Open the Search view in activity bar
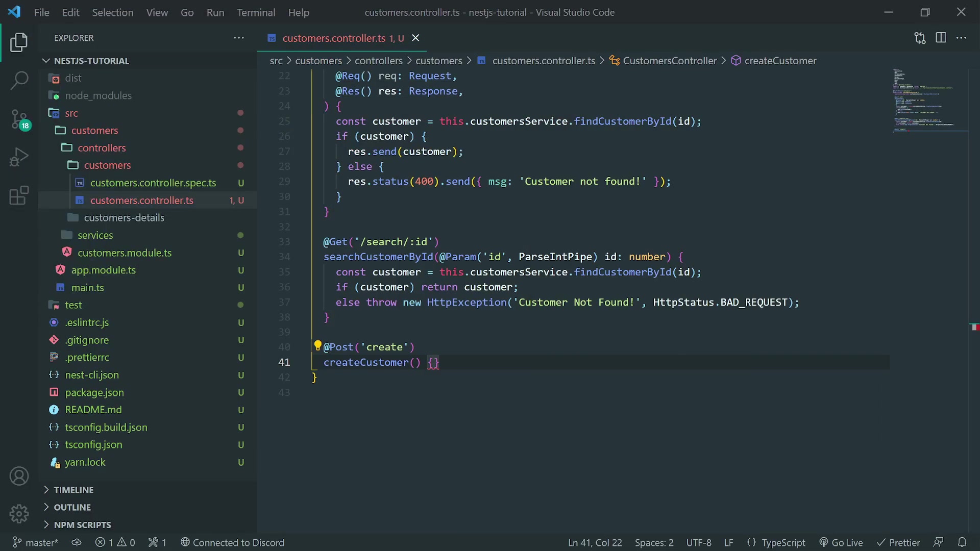The height and width of the screenshot is (551, 980). pyautogui.click(x=19, y=80)
